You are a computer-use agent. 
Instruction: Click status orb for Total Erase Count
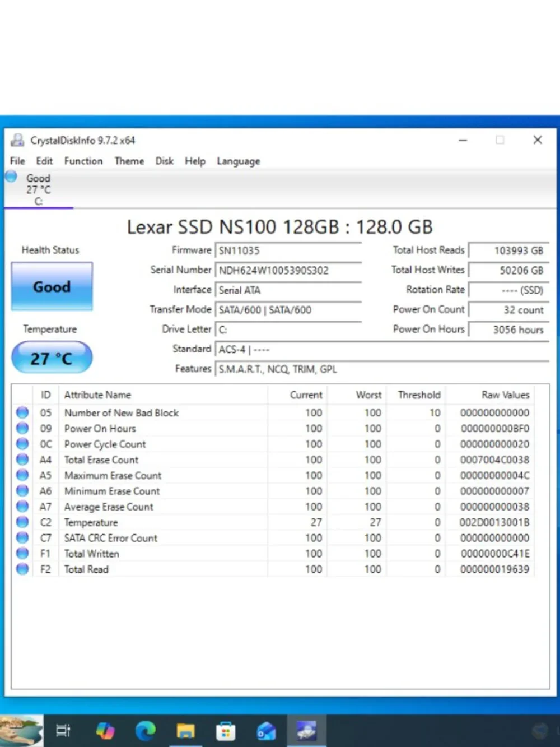(22, 460)
